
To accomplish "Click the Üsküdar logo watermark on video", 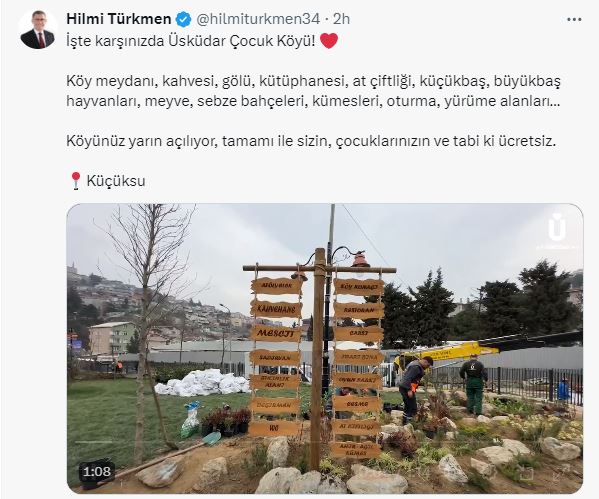I will 557,230.
